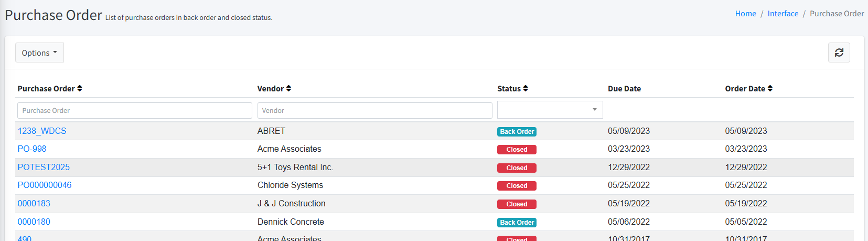Focus the Vendor filter input

point(374,110)
